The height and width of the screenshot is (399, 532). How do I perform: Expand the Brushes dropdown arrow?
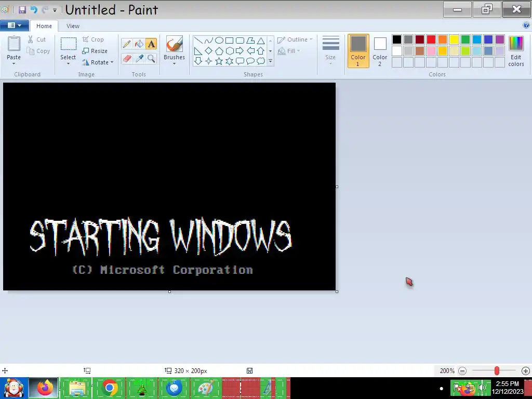[x=175, y=63]
